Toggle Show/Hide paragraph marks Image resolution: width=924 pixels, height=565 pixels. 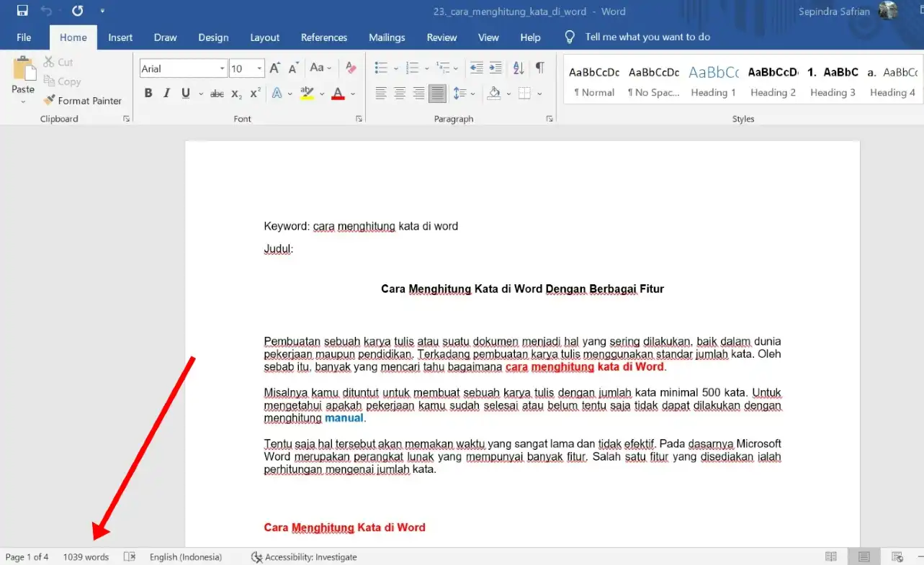539,68
